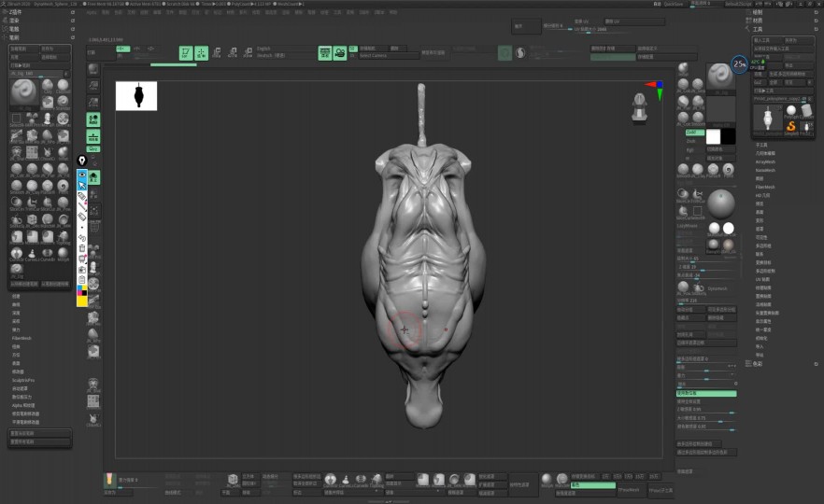Image resolution: width=824 pixels, height=504 pixels.
Task: Click the DefaultZScript button
Action: click(x=738, y=4)
